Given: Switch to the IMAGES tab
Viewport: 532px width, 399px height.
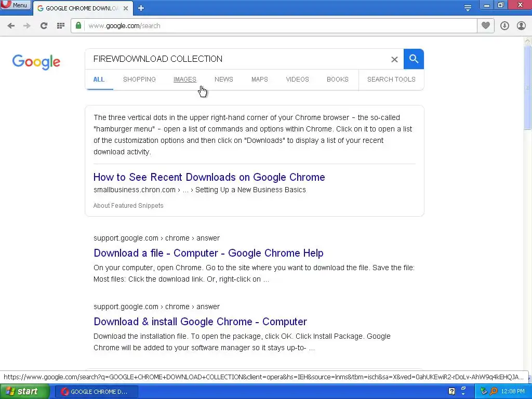Looking at the screenshot, I should (185, 79).
